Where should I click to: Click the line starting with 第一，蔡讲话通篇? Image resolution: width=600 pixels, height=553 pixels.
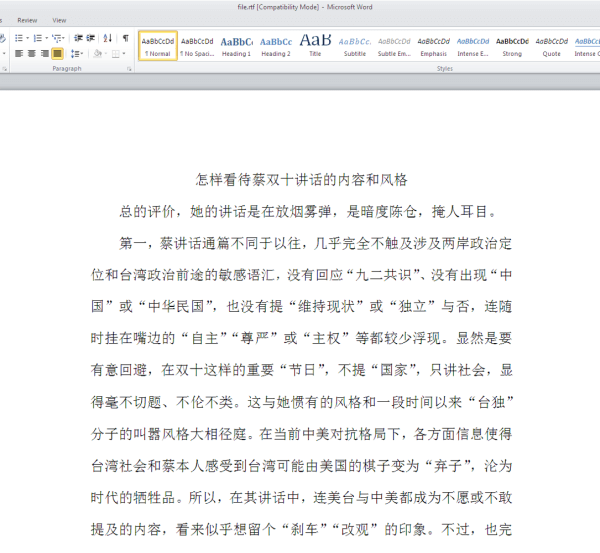coord(315,243)
